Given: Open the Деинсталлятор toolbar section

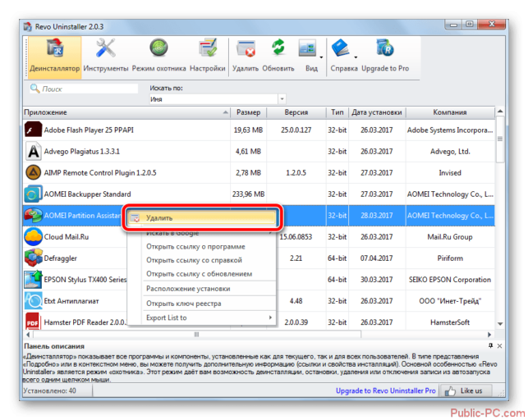Looking at the screenshot, I should click(x=54, y=57).
